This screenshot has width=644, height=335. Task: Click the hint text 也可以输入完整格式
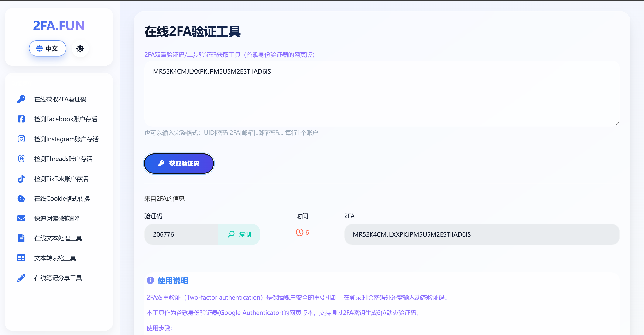(231, 133)
